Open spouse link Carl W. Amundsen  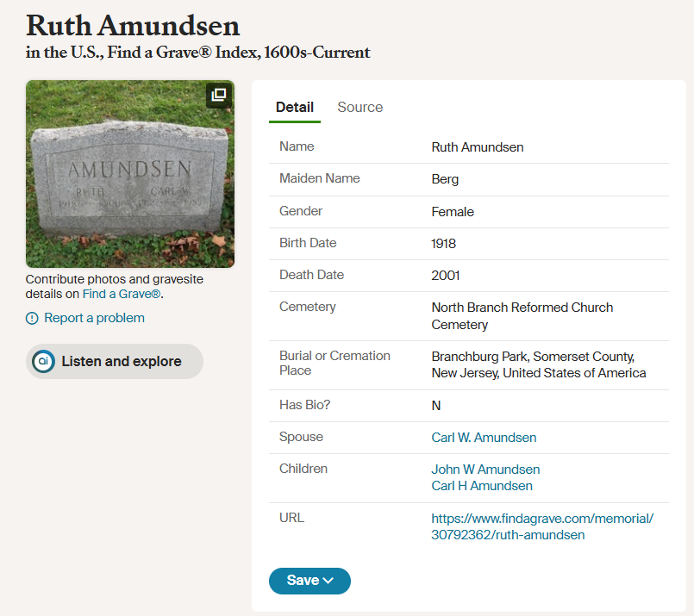point(484,437)
